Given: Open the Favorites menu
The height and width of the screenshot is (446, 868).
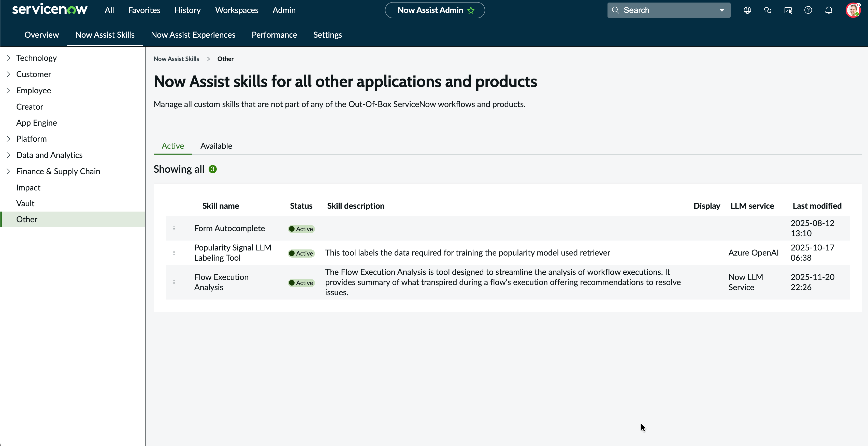Looking at the screenshot, I should [144, 10].
